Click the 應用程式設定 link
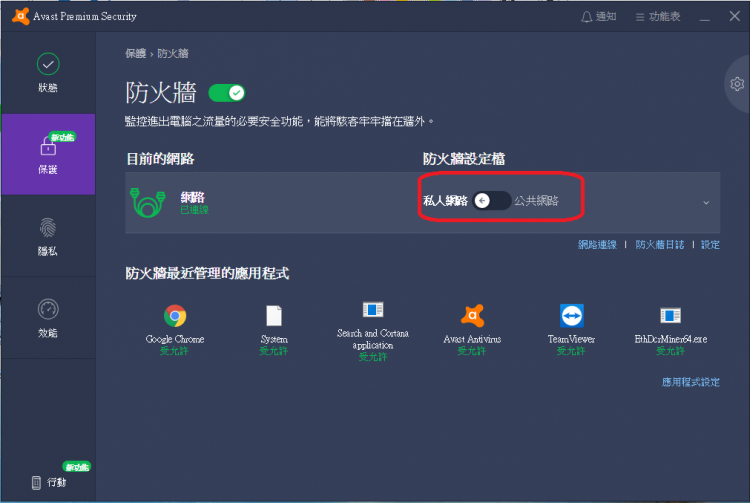 [690, 382]
